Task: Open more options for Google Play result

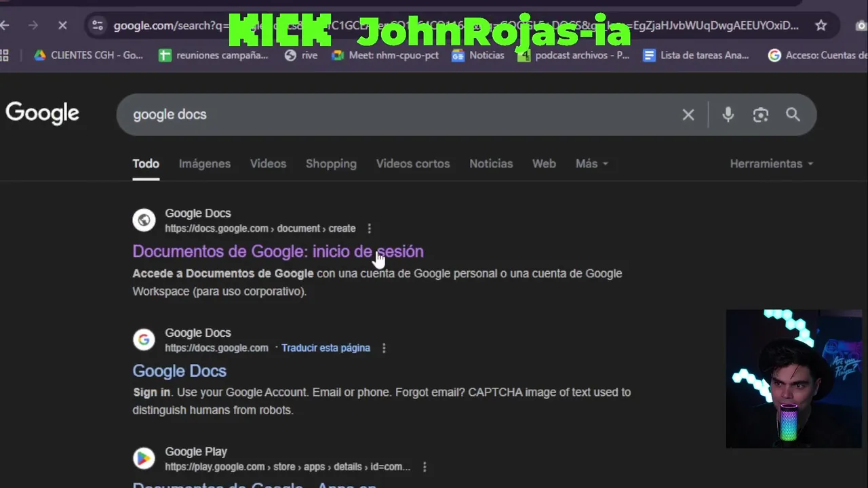Action: pos(425,467)
